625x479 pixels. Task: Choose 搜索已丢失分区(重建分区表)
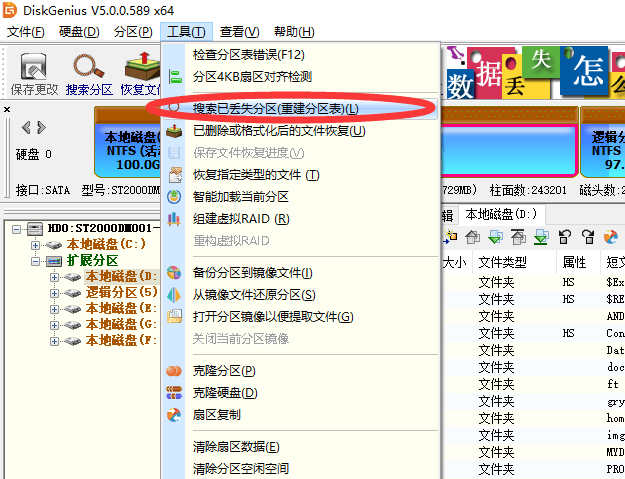275,109
